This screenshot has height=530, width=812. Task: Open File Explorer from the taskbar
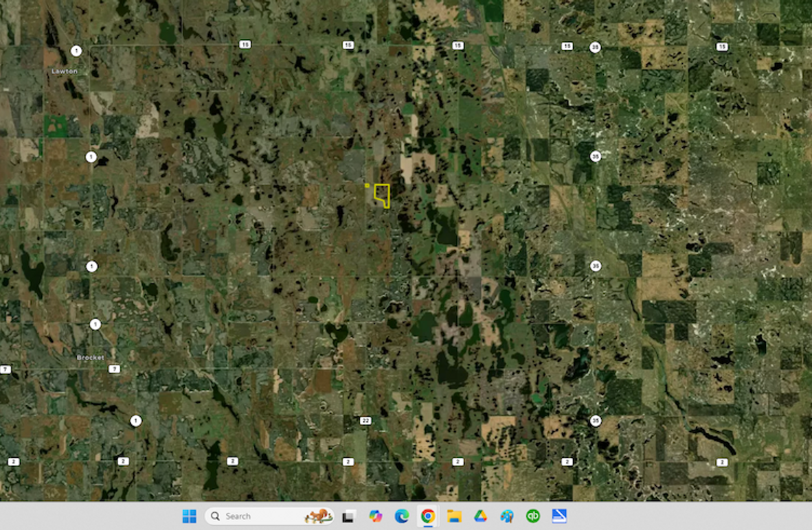pos(453,516)
